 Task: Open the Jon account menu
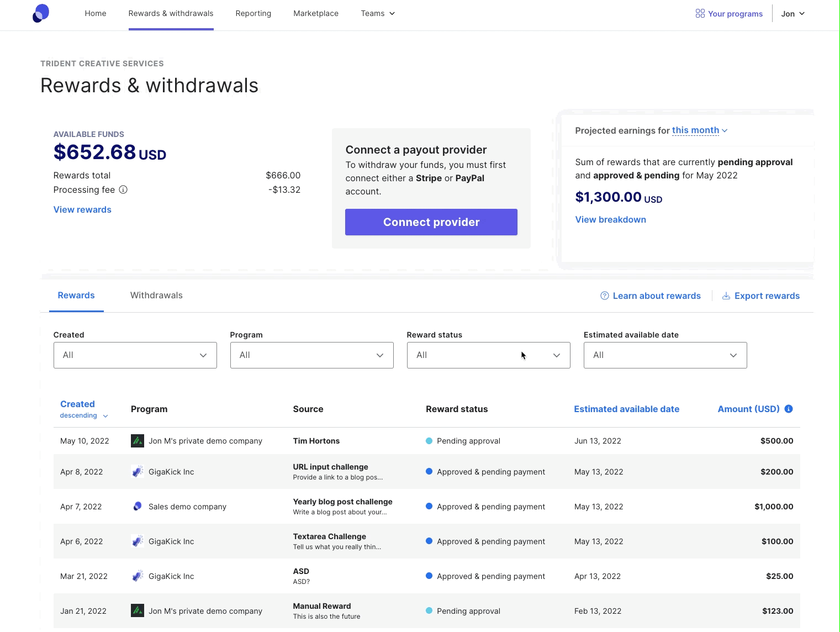tap(793, 14)
